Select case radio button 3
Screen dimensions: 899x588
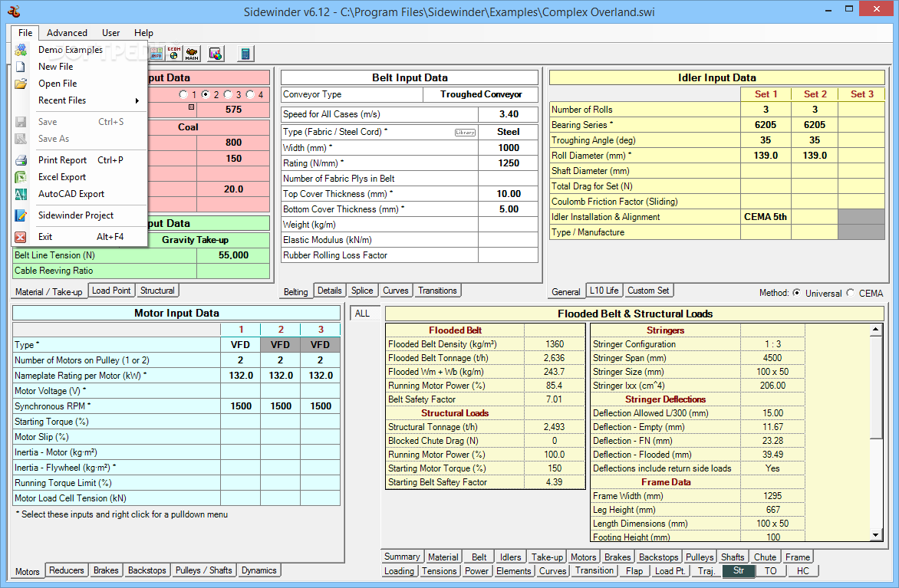click(x=228, y=94)
